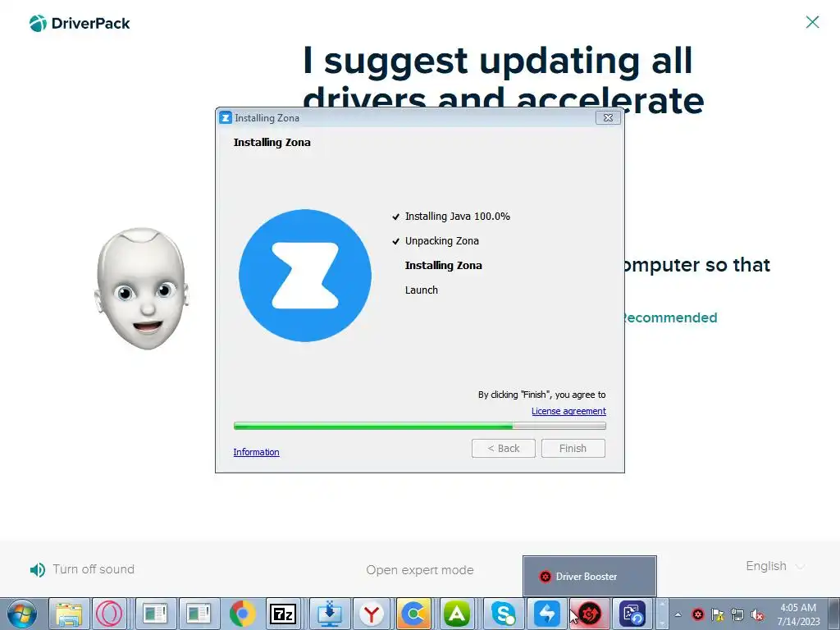Click the Driver Booster system tray icon

pyautogui.click(x=697, y=614)
